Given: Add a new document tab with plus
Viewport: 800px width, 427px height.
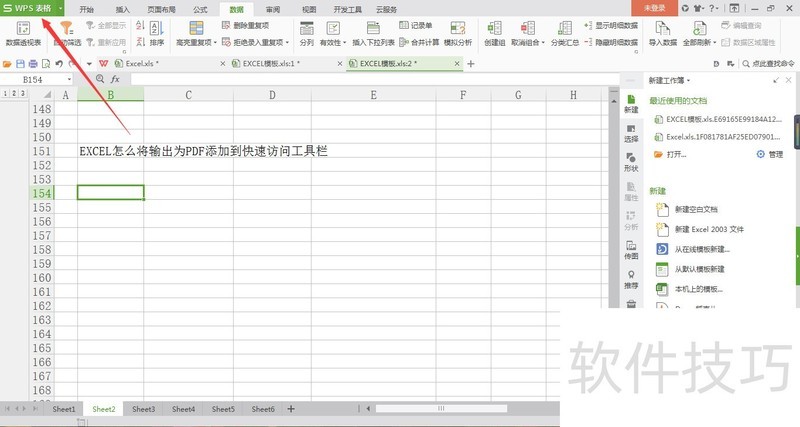Looking at the screenshot, I should click(471, 64).
